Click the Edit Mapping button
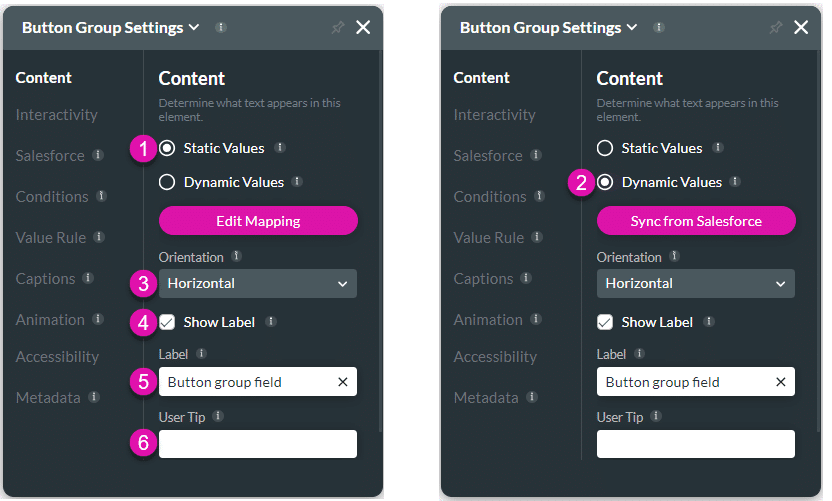 tap(257, 221)
